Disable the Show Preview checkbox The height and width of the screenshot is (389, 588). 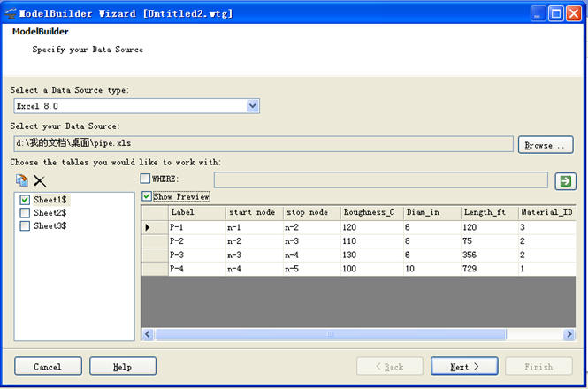tap(147, 196)
